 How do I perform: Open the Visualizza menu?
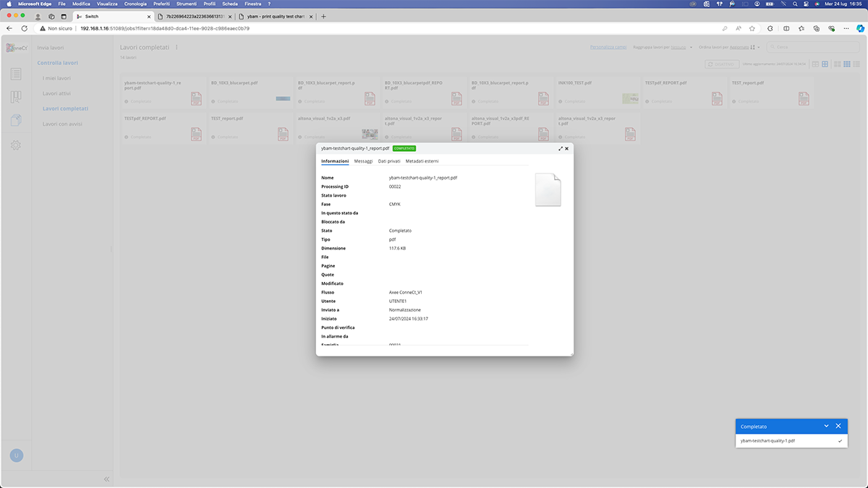click(x=107, y=4)
